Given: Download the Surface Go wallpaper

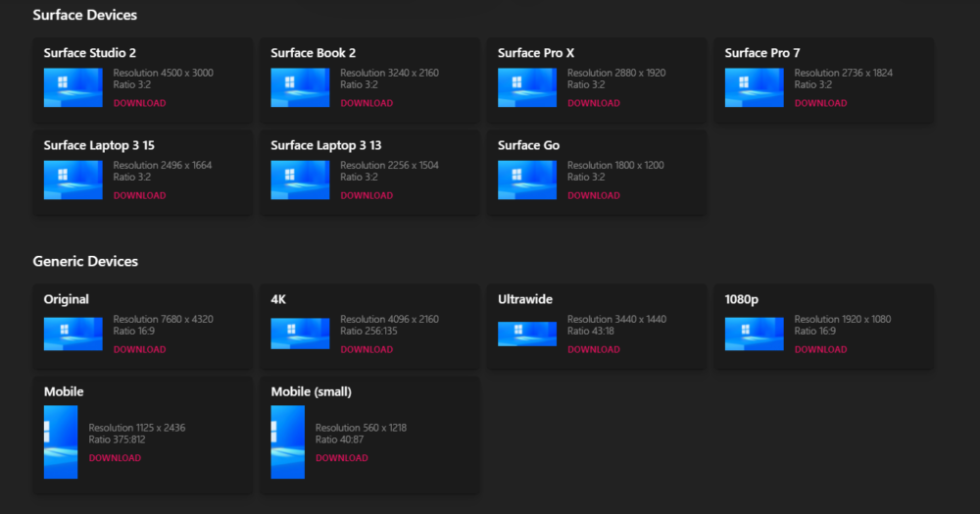Looking at the screenshot, I should coord(594,196).
